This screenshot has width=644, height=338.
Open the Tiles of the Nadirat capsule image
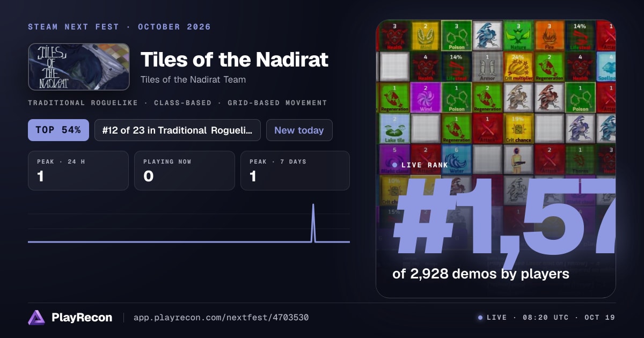point(79,67)
